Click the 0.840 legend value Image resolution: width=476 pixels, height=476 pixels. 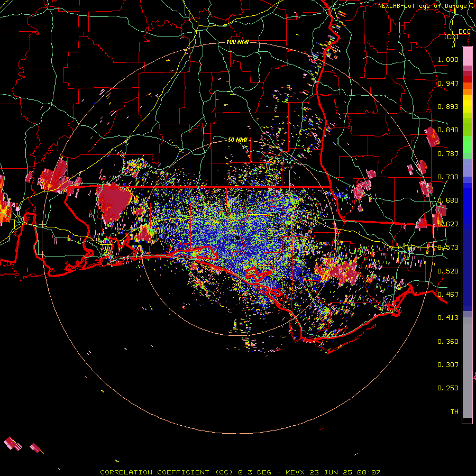pos(448,130)
